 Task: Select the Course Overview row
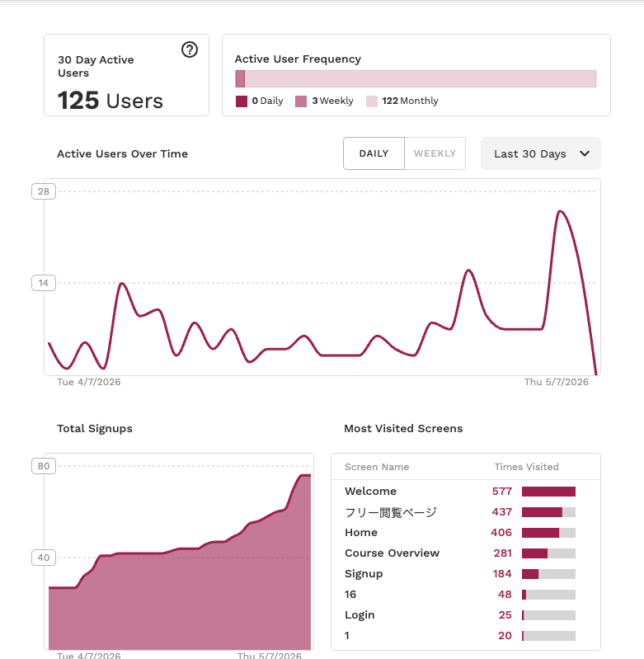466,553
